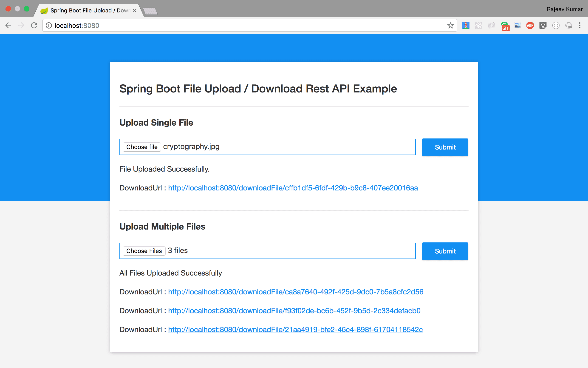Open a new browser tab
588x368 pixels.
[150, 11]
